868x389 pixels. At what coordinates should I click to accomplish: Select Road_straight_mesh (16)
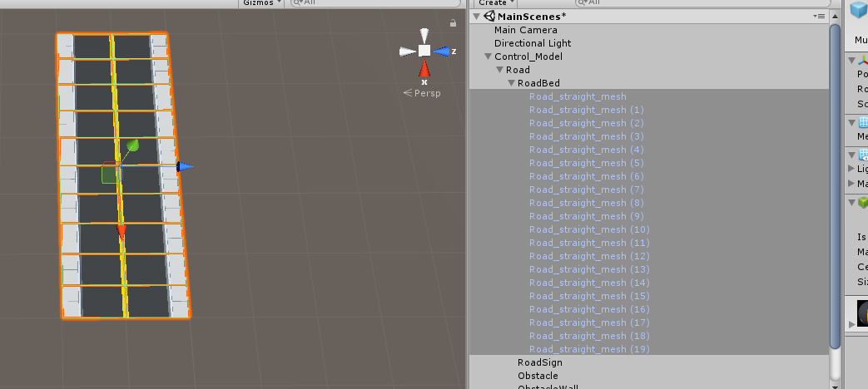coord(589,309)
